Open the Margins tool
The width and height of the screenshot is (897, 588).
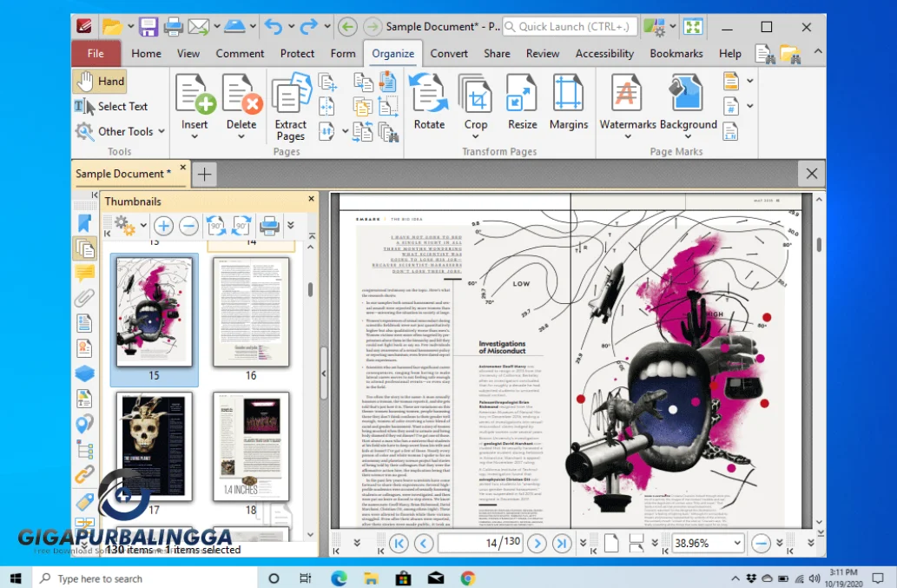point(569,102)
